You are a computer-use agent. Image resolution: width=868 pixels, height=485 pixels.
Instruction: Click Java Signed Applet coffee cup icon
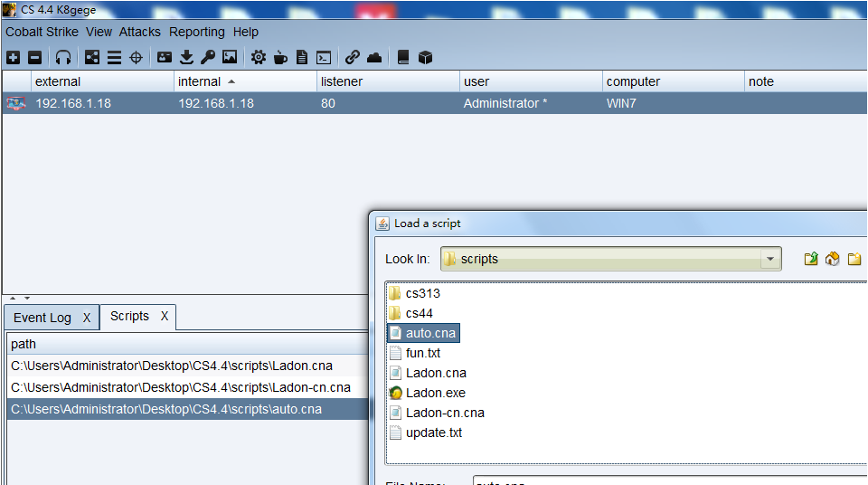280,57
